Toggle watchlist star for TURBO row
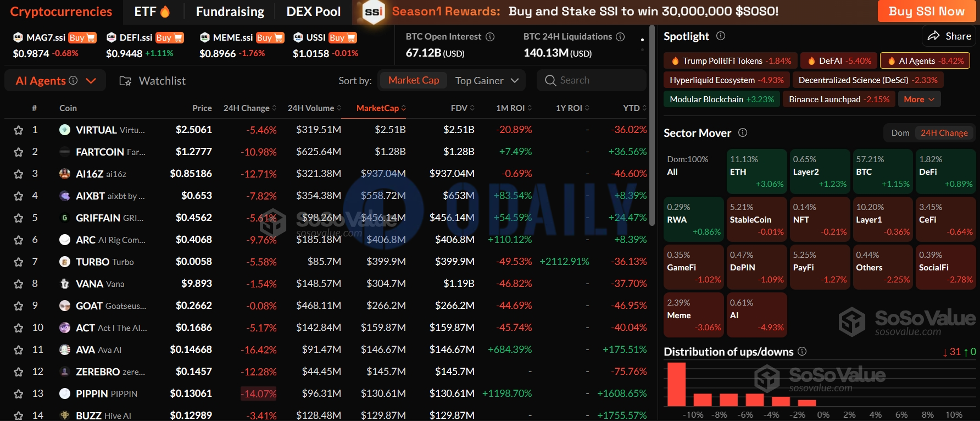 tap(18, 262)
